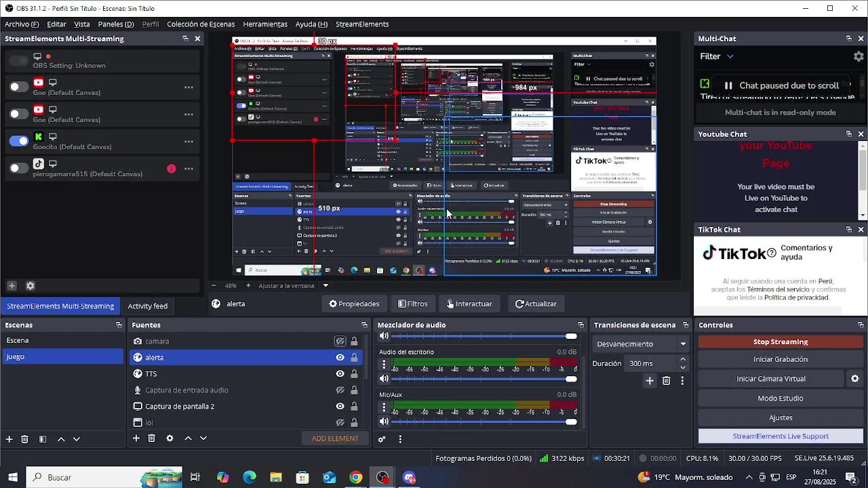Decrease transition duration stepper down
The width and height of the screenshot is (868, 488).
click(x=682, y=367)
